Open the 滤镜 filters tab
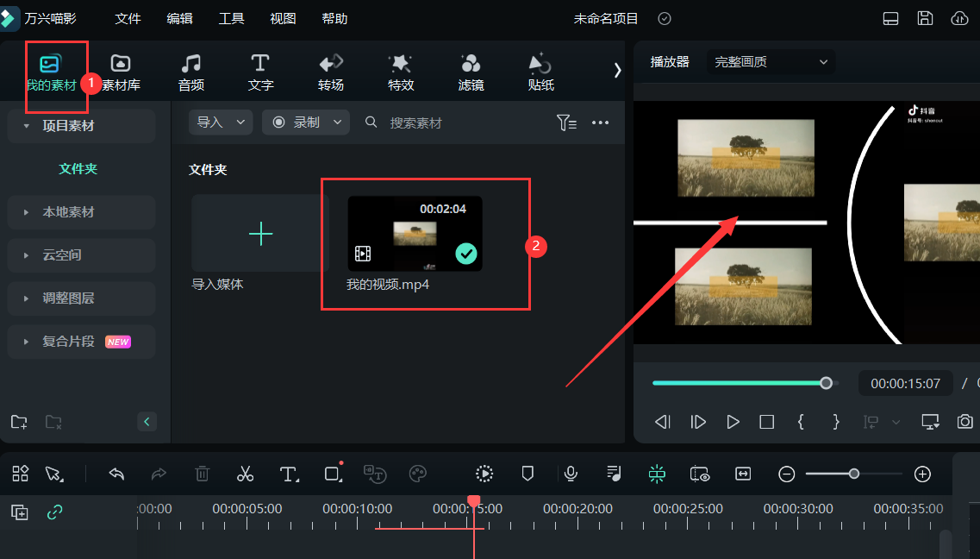The width and height of the screenshot is (980, 559). tap(471, 72)
